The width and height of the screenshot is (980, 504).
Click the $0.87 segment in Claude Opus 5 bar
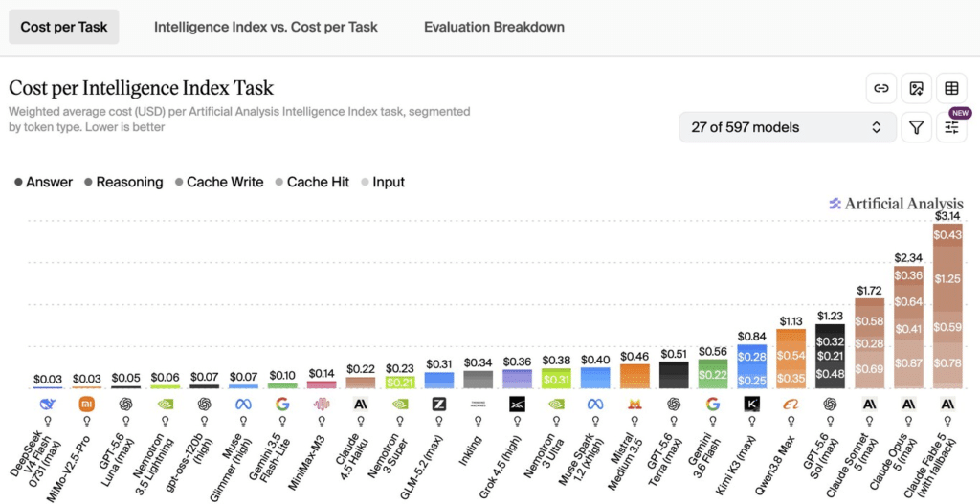coord(909,363)
